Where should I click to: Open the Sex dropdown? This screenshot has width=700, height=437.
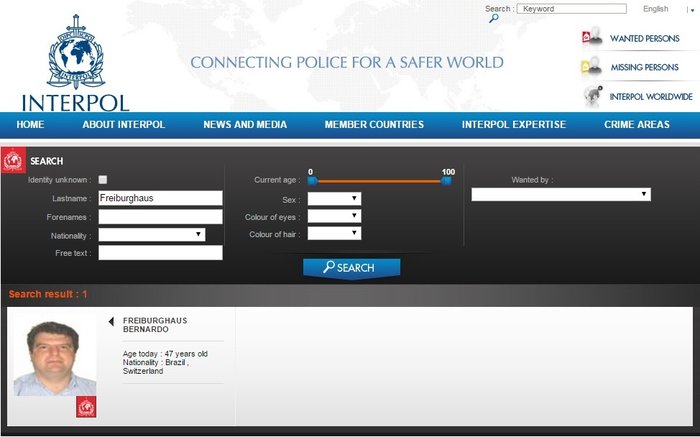tap(334, 199)
